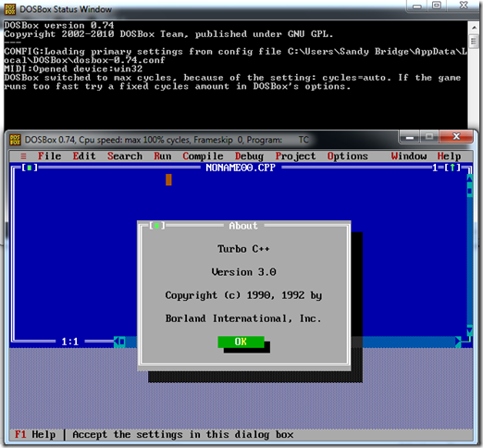Click the 'MIDI:Opened device:win32' line

coord(73,68)
